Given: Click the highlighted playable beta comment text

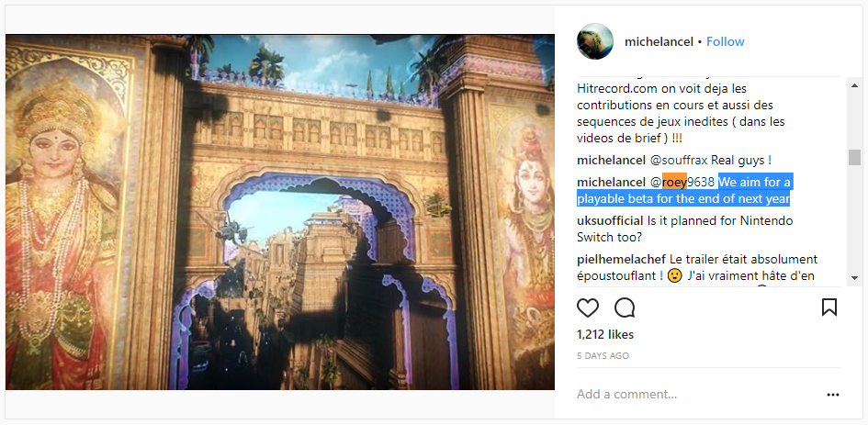Looking at the screenshot, I should [683, 190].
